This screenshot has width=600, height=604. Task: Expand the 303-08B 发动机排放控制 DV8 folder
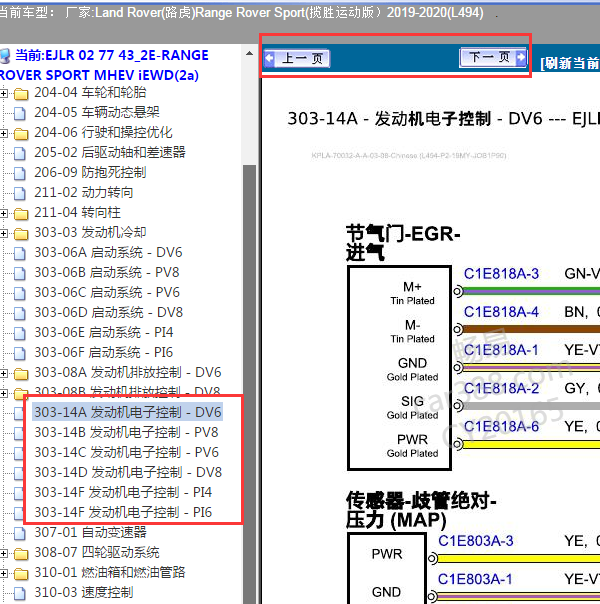[3, 393]
